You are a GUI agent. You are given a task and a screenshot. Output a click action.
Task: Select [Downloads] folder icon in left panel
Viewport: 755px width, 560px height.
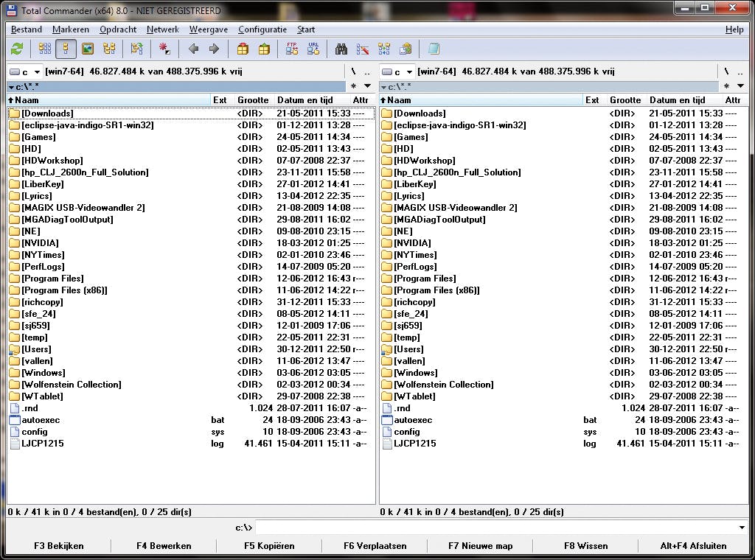pos(15,113)
